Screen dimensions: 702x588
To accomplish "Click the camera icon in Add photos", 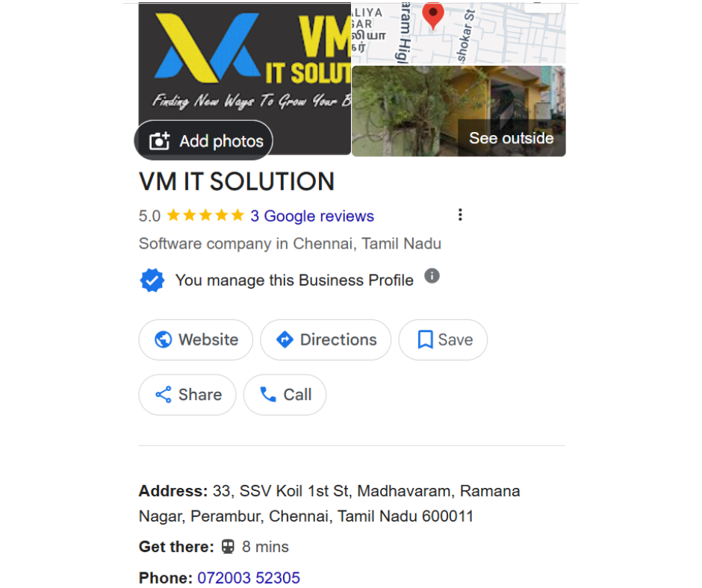I will [x=159, y=141].
